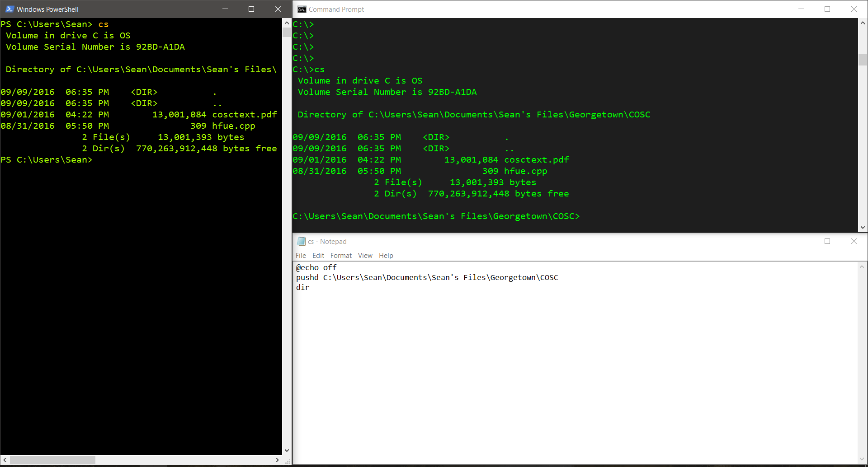
Task: Click the Notepad icon in the title bar
Action: click(302, 241)
